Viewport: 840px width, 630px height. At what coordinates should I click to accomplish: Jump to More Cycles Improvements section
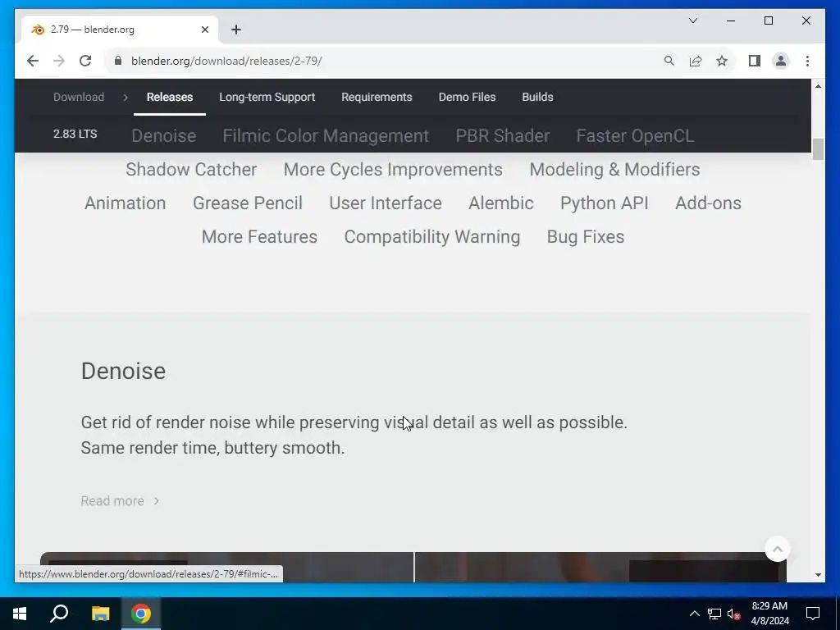[393, 169]
